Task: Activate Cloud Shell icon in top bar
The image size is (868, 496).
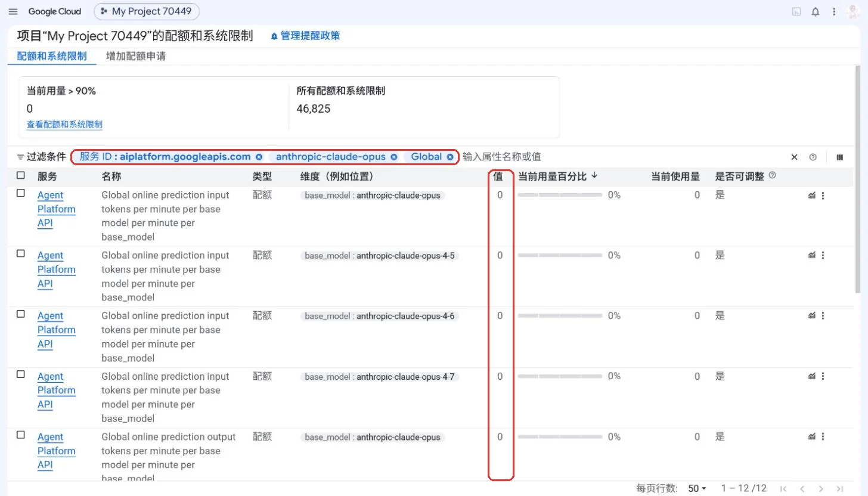Action: (x=796, y=11)
